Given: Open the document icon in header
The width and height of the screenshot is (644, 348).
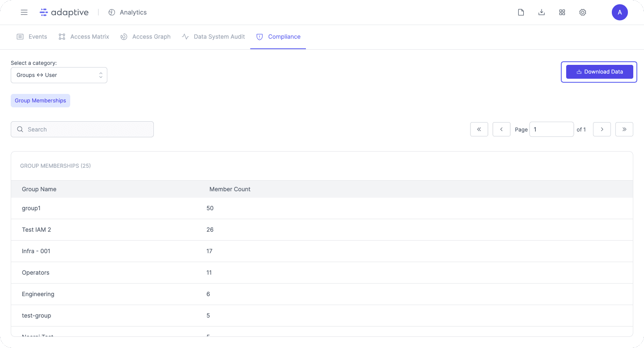Looking at the screenshot, I should click(x=521, y=13).
